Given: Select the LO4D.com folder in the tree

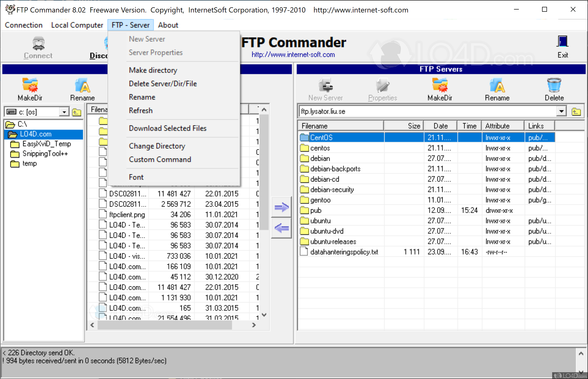Looking at the screenshot, I should pos(36,134).
